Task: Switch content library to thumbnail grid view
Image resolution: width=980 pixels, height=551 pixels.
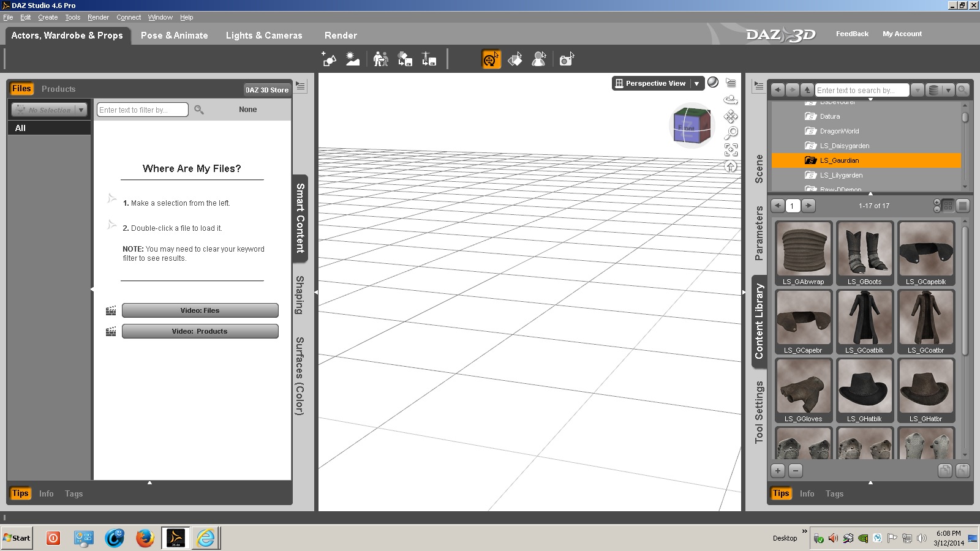Action: coord(948,206)
